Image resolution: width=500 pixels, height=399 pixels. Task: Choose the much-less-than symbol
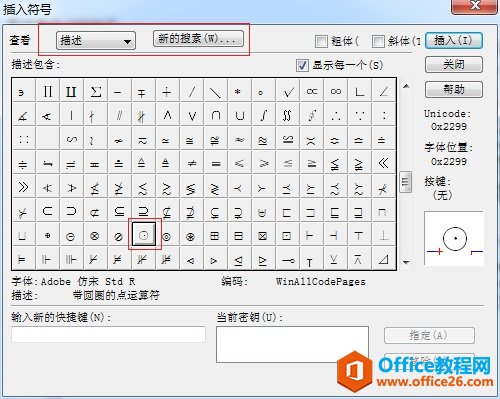click(x=384, y=163)
